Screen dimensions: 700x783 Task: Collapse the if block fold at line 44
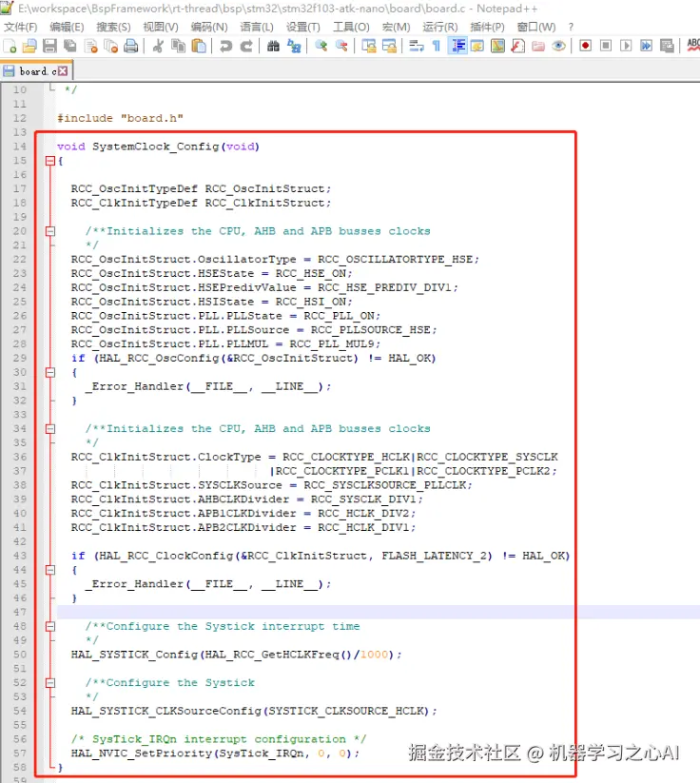49,570
